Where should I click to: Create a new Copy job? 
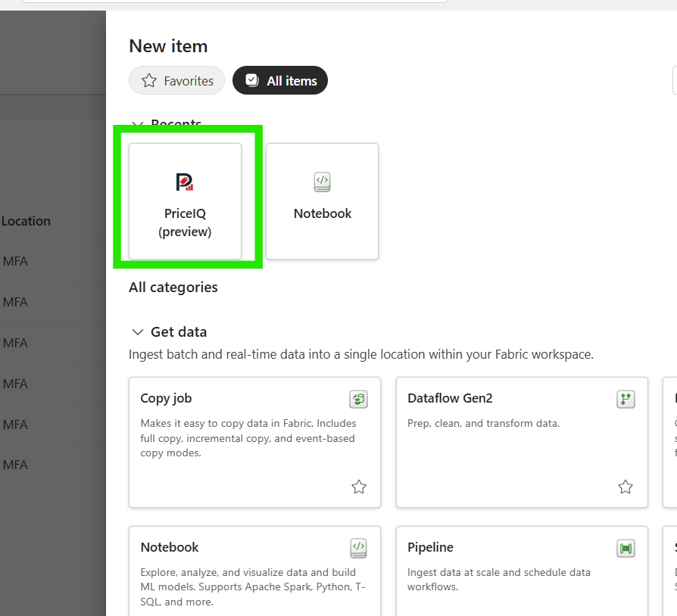point(254,442)
